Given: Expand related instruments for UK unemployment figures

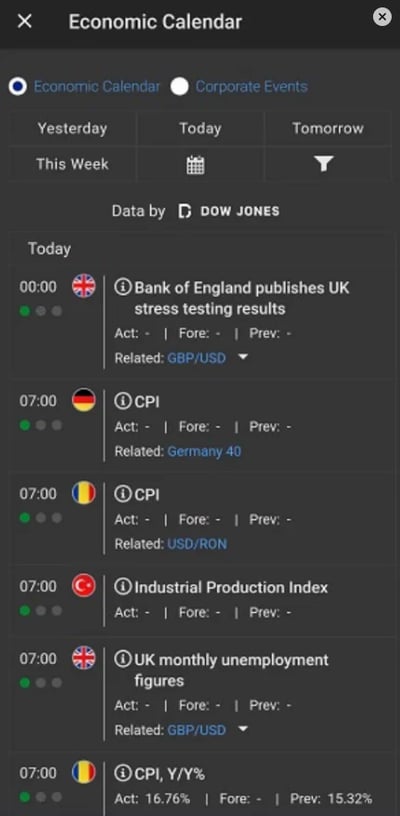Looking at the screenshot, I should [243, 730].
